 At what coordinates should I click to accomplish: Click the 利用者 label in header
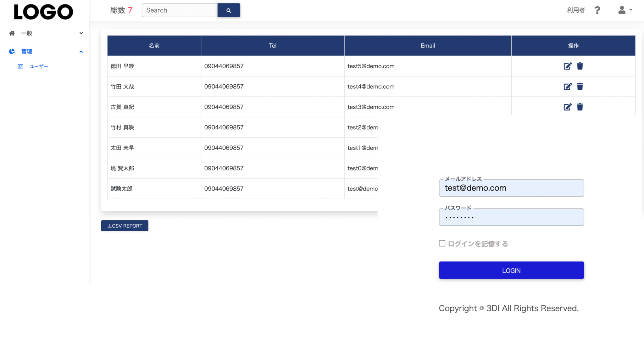(x=575, y=10)
